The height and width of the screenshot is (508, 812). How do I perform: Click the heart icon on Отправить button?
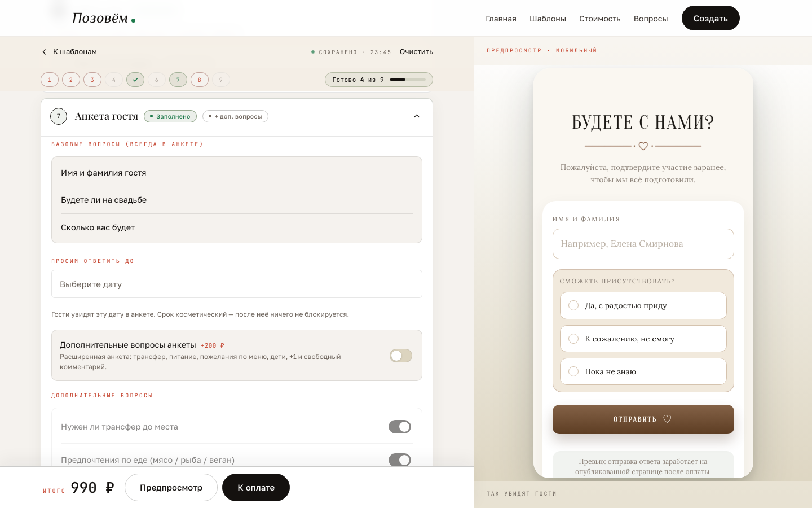pos(667,419)
